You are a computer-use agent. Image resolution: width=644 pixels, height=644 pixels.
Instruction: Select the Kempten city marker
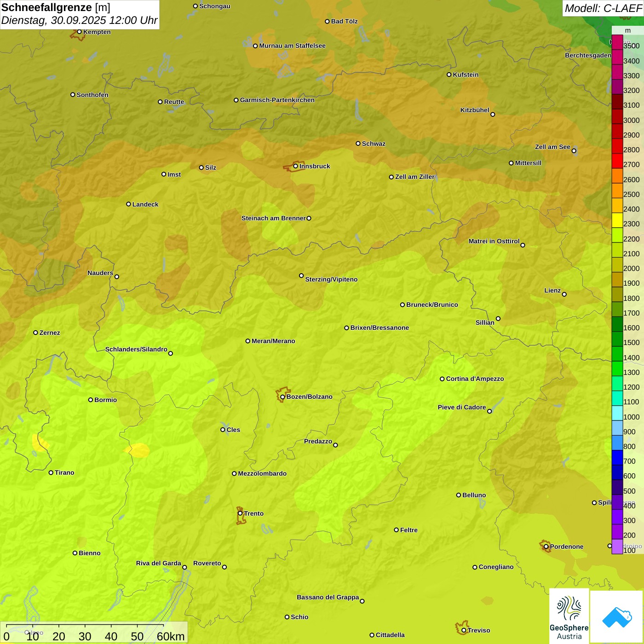click(80, 32)
